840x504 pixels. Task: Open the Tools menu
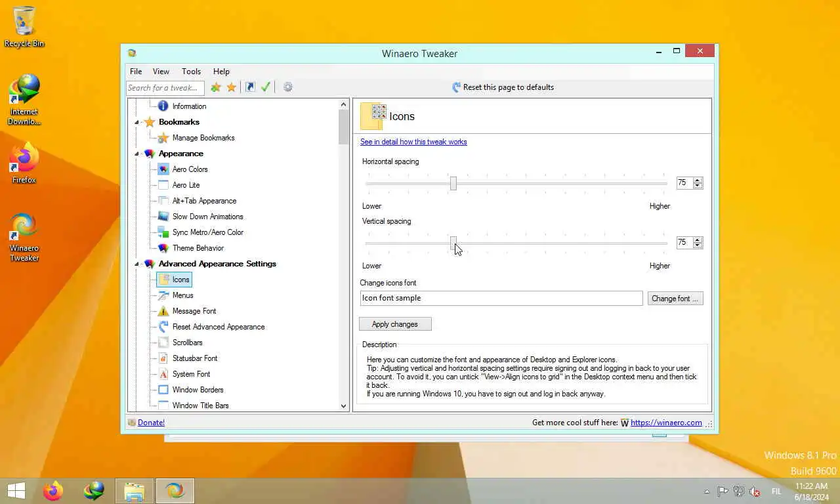click(191, 72)
